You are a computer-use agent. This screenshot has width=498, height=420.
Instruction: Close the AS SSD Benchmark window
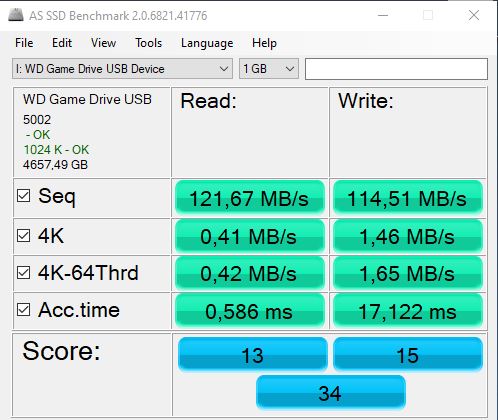(x=474, y=15)
